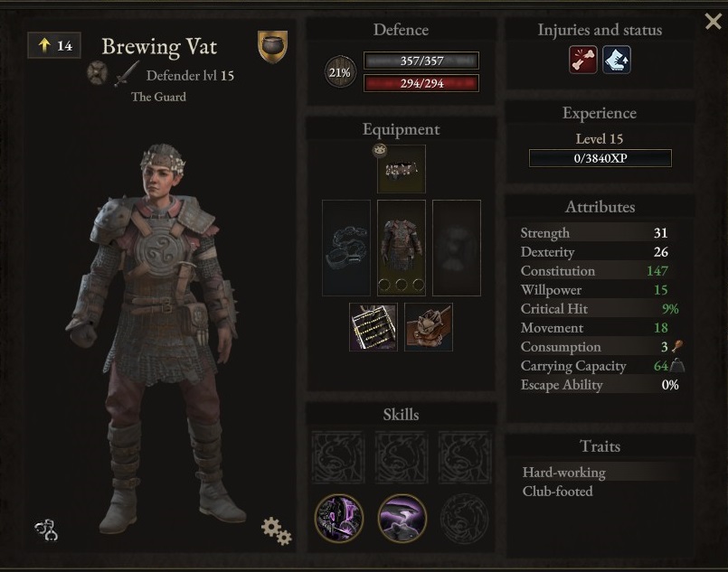Click the broken bone injury icon
The image size is (728, 572).
click(x=583, y=60)
